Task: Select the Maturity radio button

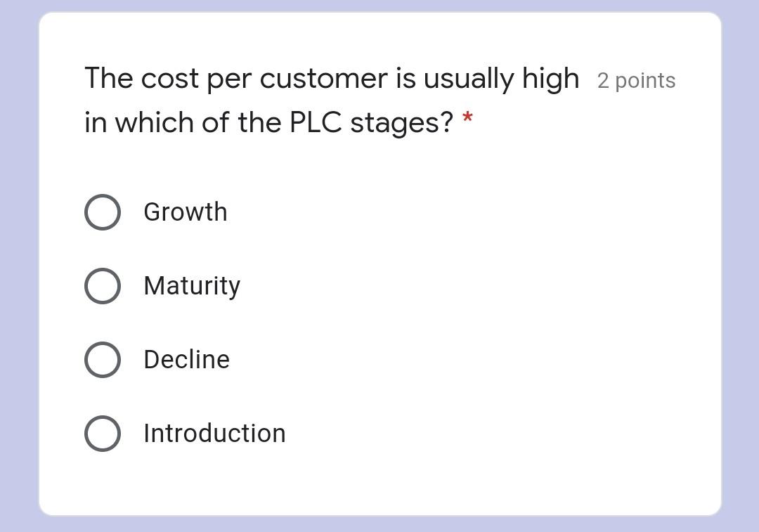Action: click(x=103, y=285)
